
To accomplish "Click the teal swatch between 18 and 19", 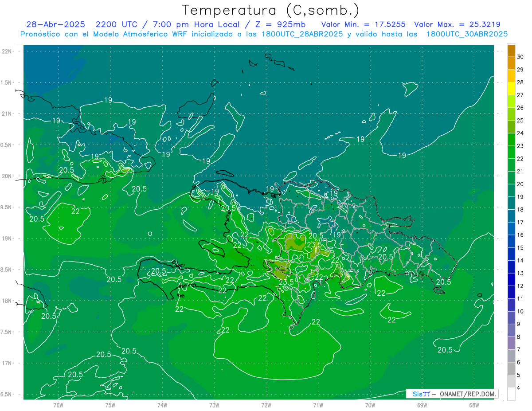I will click(x=511, y=203).
